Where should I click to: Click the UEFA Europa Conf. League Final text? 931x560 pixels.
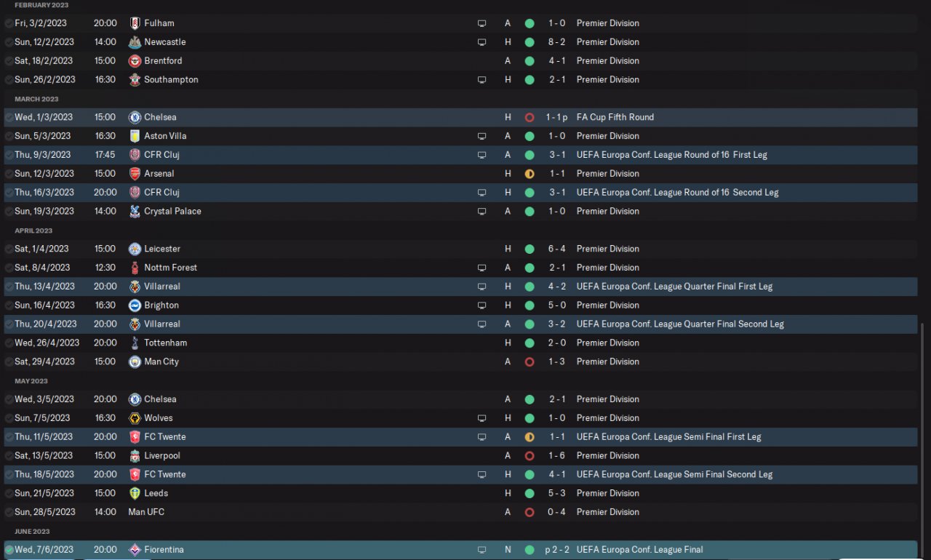click(x=640, y=550)
